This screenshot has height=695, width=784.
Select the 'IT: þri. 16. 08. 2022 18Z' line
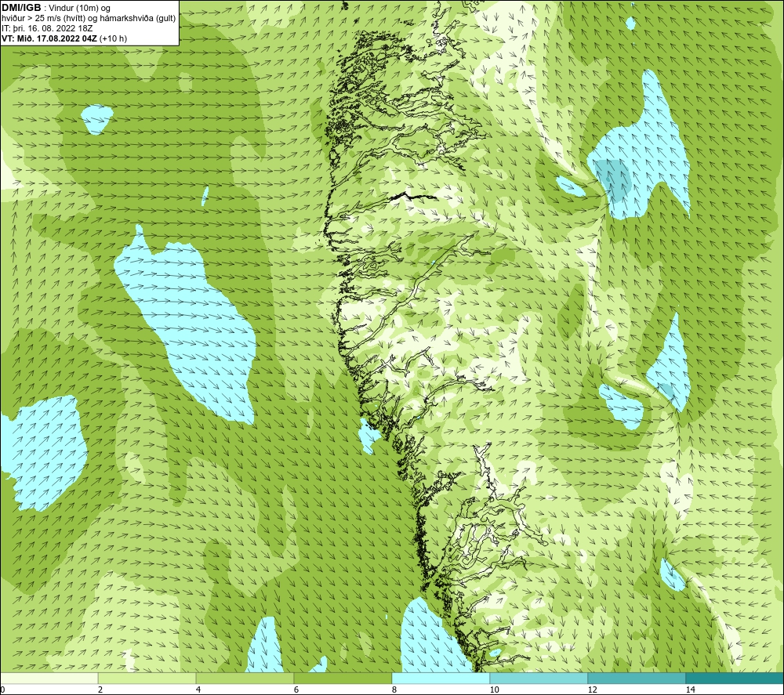47,28
